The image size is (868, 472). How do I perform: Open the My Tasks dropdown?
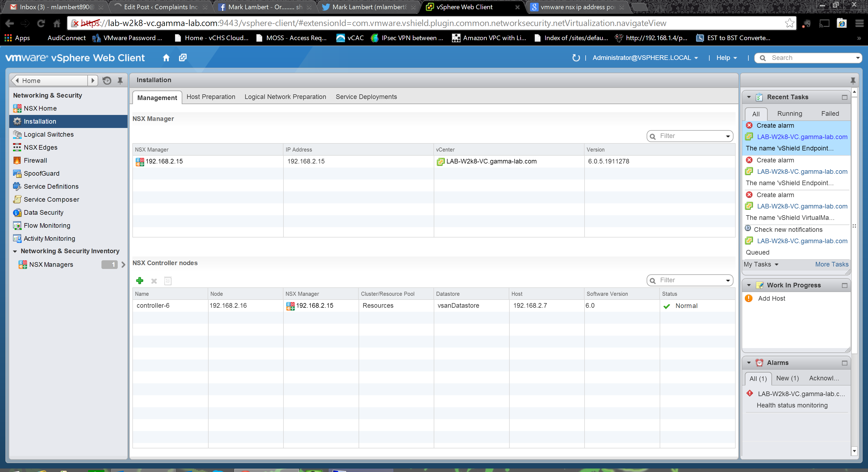(x=761, y=264)
